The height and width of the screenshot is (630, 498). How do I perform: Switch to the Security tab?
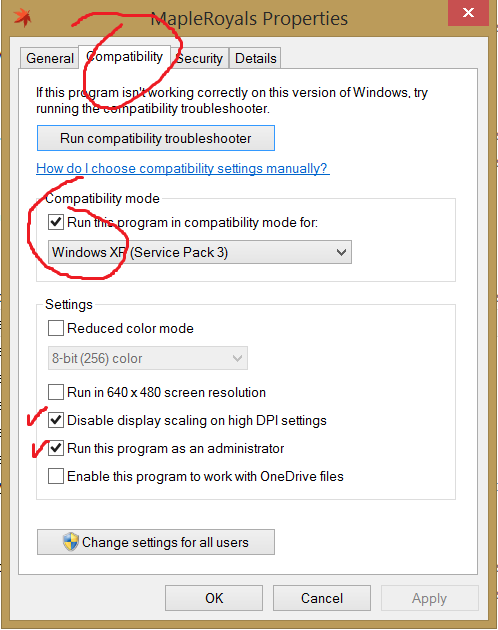199,58
